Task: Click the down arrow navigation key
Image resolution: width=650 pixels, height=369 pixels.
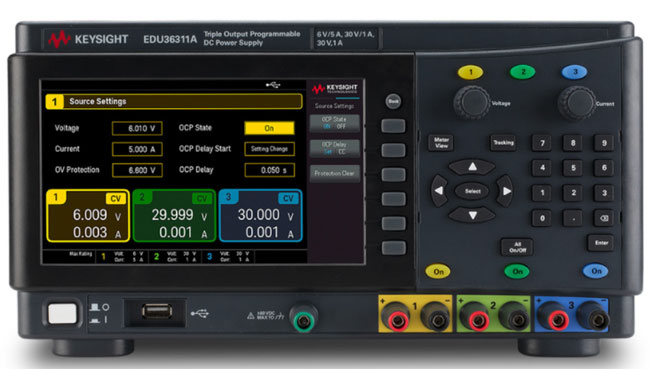Action: tap(472, 215)
